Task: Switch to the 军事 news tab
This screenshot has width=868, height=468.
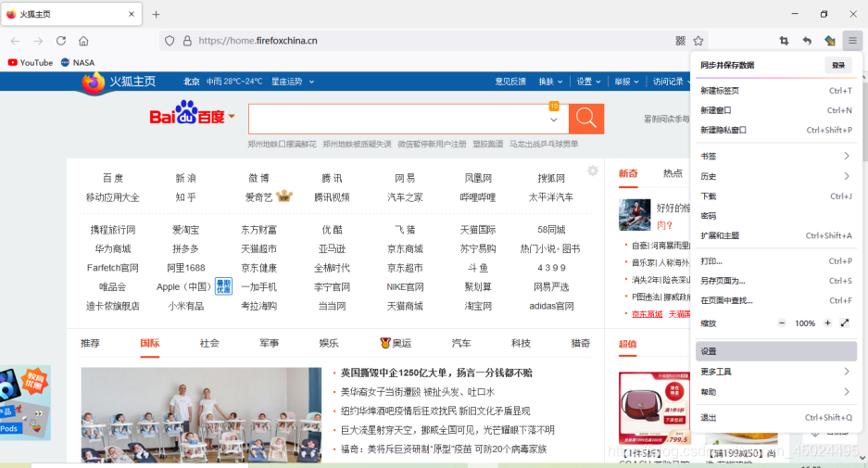Action: coord(269,344)
